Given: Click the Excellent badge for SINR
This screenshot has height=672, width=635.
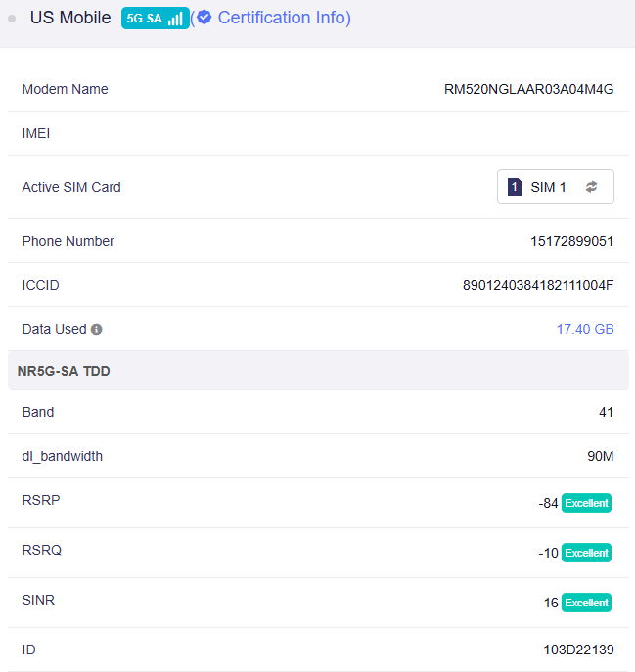Looking at the screenshot, I should pyautogui.click(x=586, y=603).
